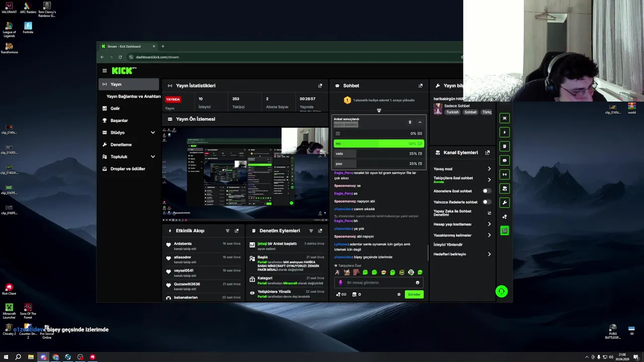Image resolution: width=644 pixels, height=362 pixels.
Task: Click the chat bubble sidebar widget icon
Action: click(505, 160)
